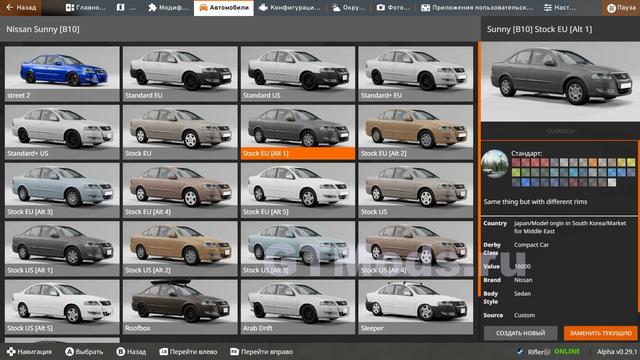Click the Overview label under the preview

pos(560,131)
